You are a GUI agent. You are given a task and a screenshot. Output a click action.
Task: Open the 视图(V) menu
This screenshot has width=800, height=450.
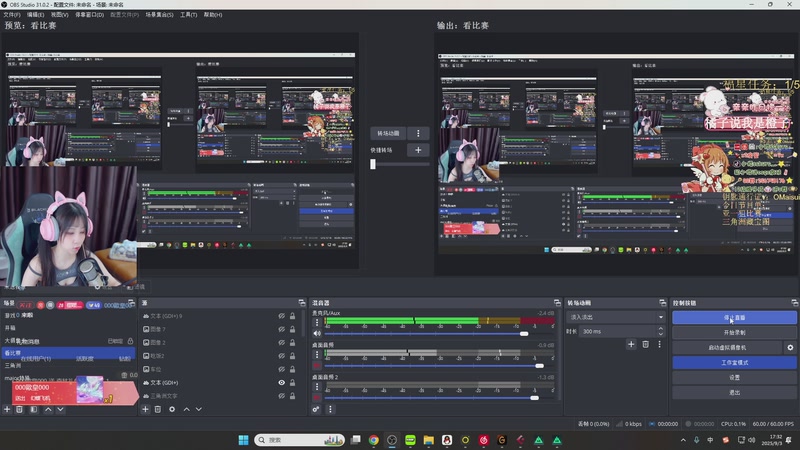pyautogui.click(x=59, y=15)
